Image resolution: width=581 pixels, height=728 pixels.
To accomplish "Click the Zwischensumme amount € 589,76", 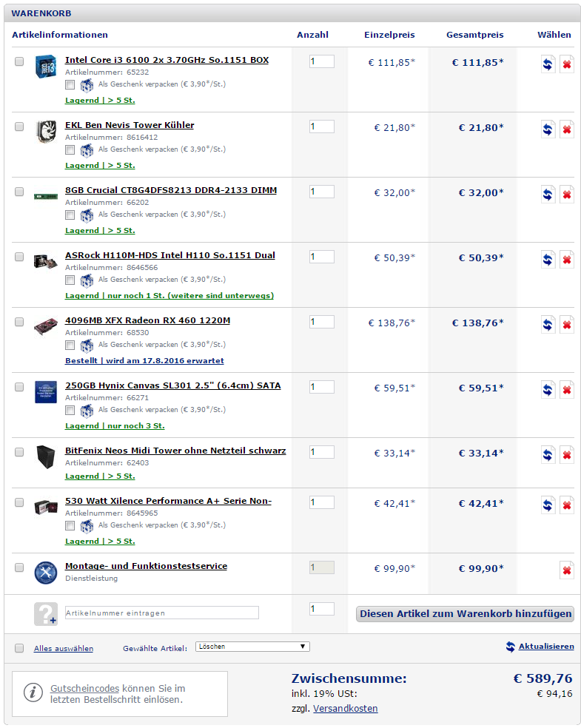I will 543,678.
